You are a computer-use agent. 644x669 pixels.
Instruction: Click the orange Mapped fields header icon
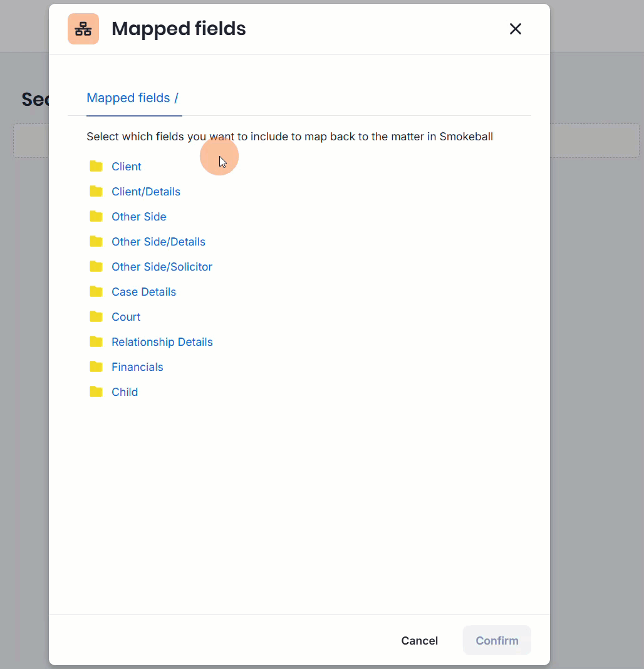pyautogui.click(x=83, y=29)
